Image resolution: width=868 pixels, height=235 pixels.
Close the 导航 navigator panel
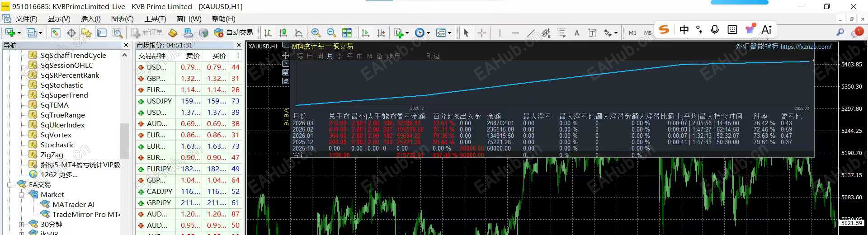click(126, 45)
